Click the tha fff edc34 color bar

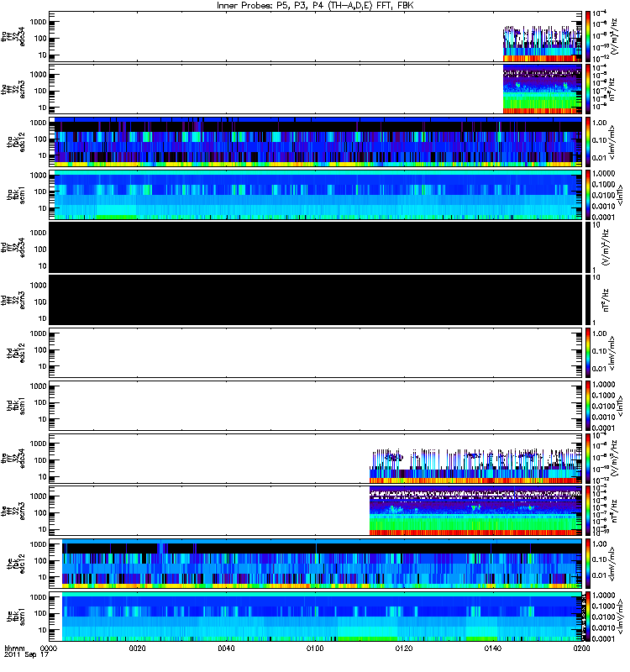(x=587, y=36)
